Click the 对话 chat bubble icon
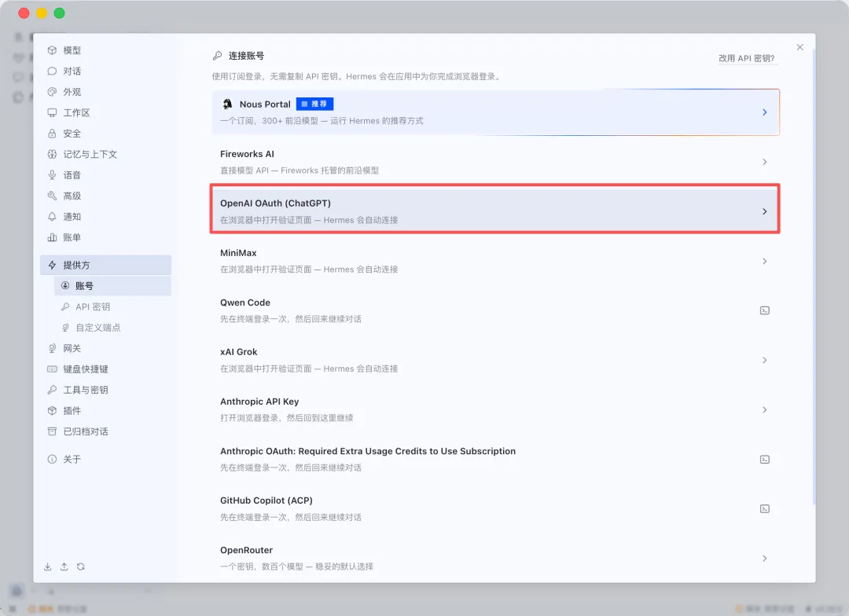This screenshot has height=616, width=849. (52, 71)
